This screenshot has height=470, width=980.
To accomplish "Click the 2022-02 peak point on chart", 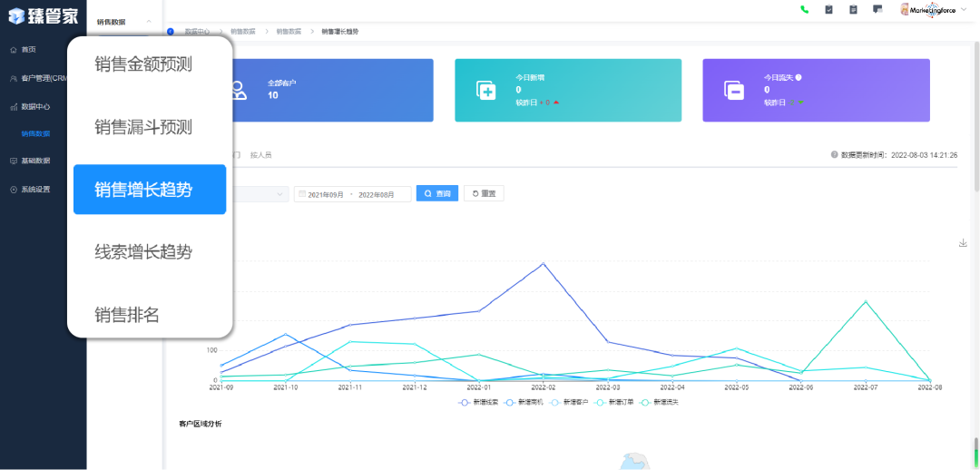I will pos(543,264).
